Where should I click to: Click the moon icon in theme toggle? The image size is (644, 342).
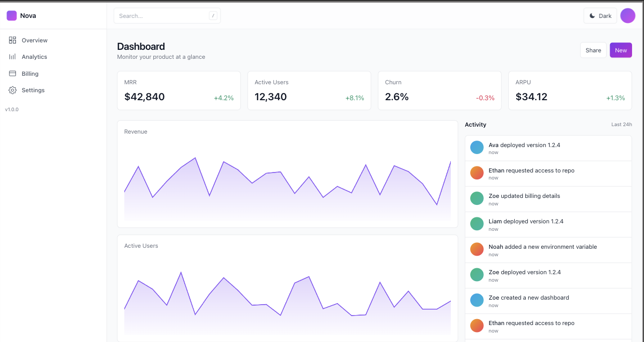point(592,16)
